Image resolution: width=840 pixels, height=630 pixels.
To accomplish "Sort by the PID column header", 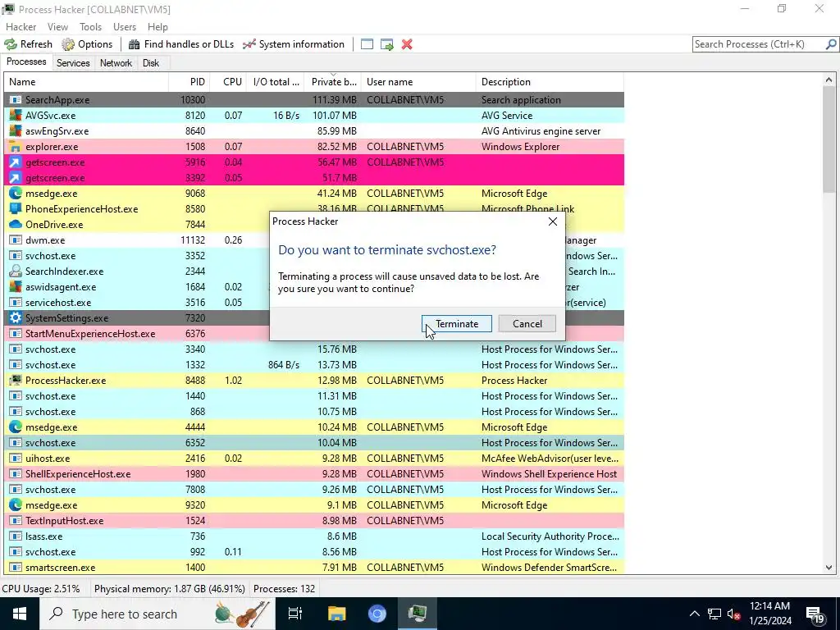I will [x=189, y=82].
